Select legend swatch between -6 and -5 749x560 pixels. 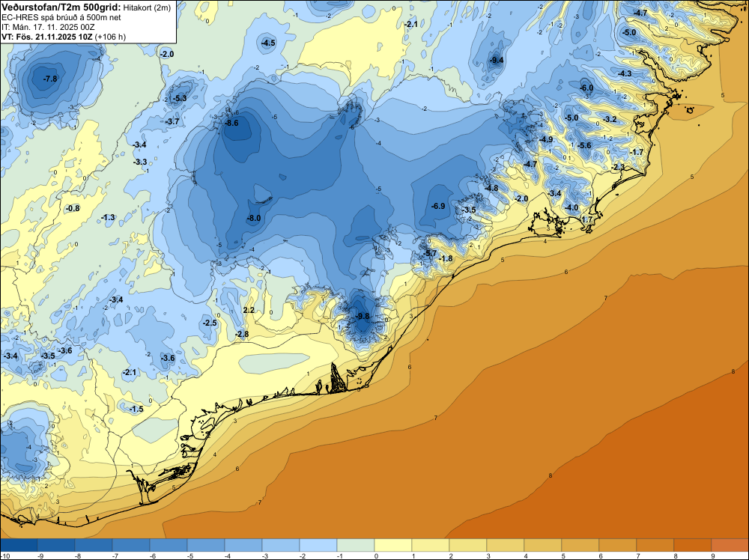tap(169, 545)
